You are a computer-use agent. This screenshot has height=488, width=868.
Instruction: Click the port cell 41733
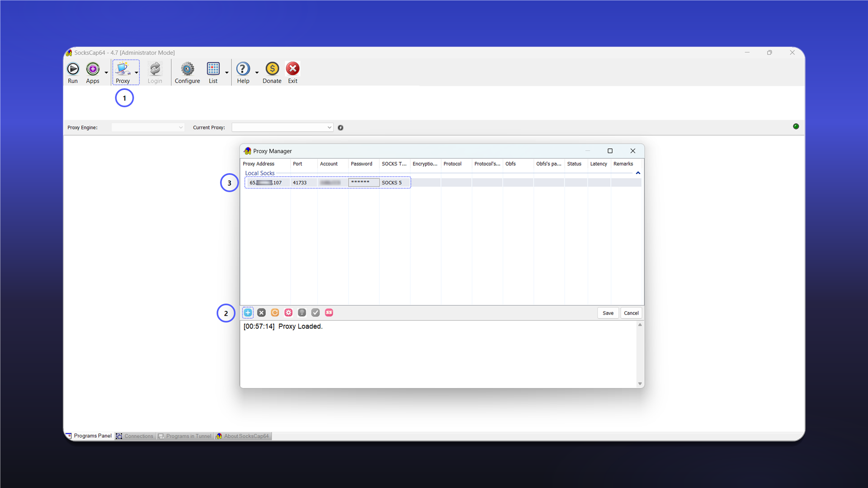(x=304, y=183)
